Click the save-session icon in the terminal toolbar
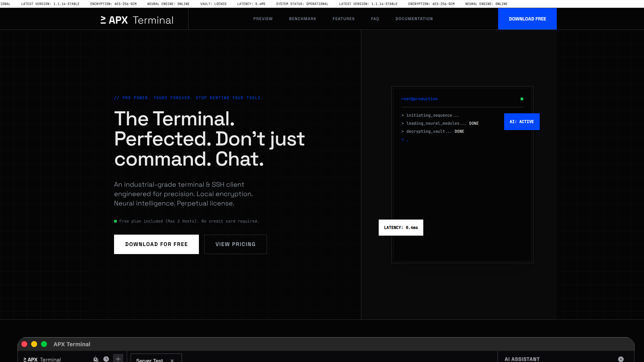The width and height of the screenshot is (644, 362). (x=95, y=359)
